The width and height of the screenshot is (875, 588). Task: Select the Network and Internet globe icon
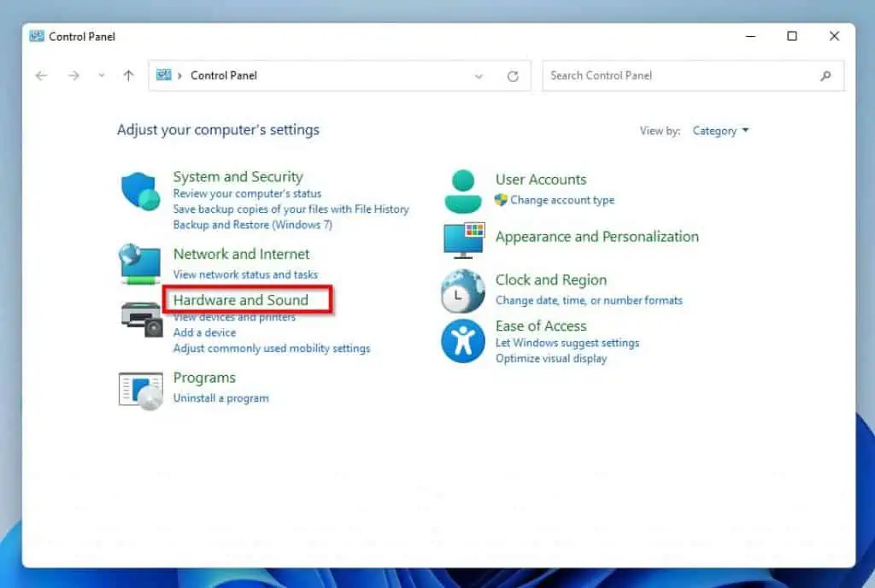[139, 265]
